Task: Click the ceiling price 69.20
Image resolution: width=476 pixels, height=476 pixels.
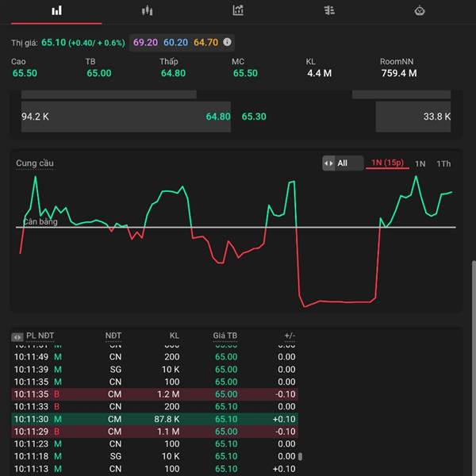Action: coord(145,42)
